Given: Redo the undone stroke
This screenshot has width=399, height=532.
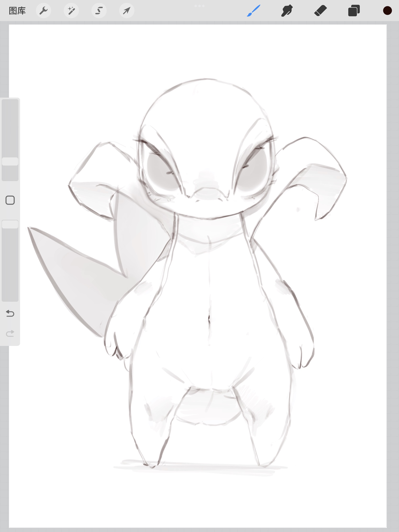Looking at the screenshot, I should [10, 333].
